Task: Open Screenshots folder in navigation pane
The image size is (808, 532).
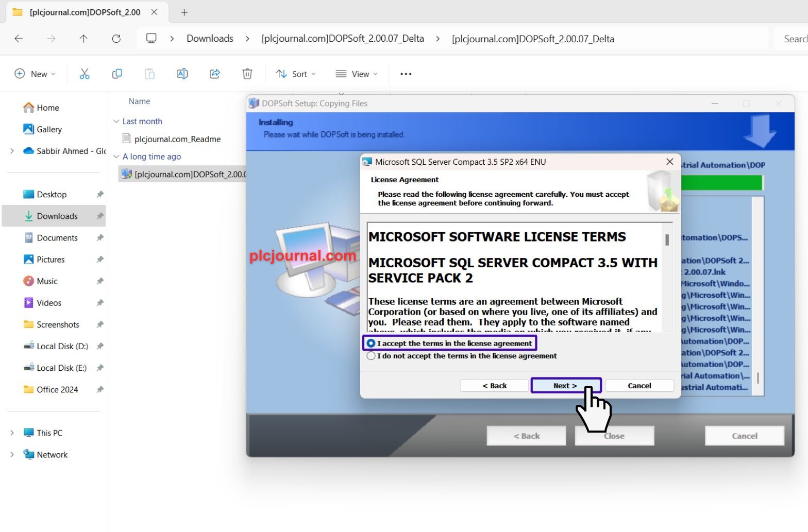Action: (x=52, y=324)
